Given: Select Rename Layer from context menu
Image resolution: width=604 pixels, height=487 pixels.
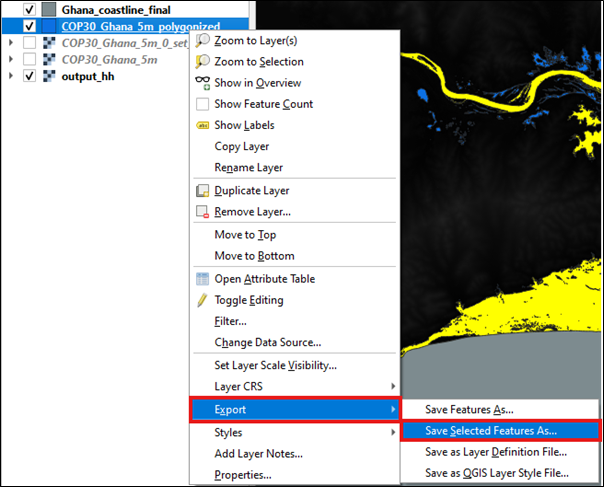Looking at the screenshot, I should (295, 168).
